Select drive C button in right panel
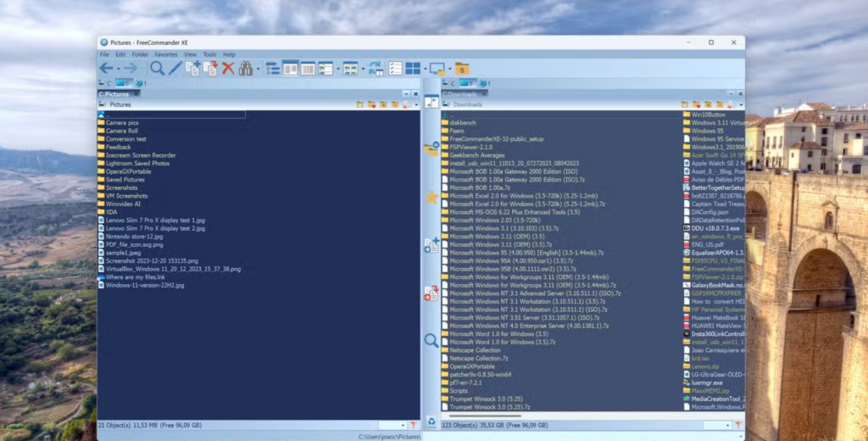This screenshot has height=441, width=868. coord(448,83)
